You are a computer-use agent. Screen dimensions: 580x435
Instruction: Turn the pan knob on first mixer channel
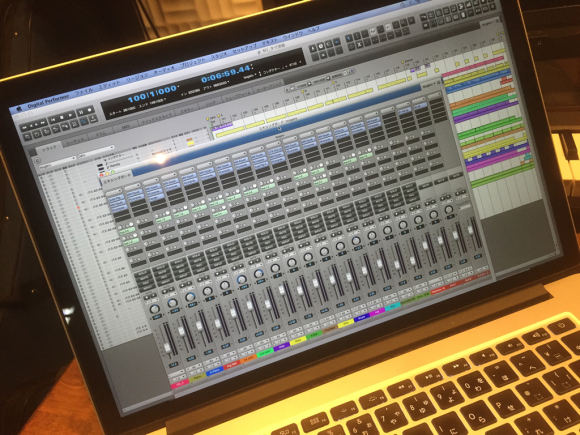[154, 309]
